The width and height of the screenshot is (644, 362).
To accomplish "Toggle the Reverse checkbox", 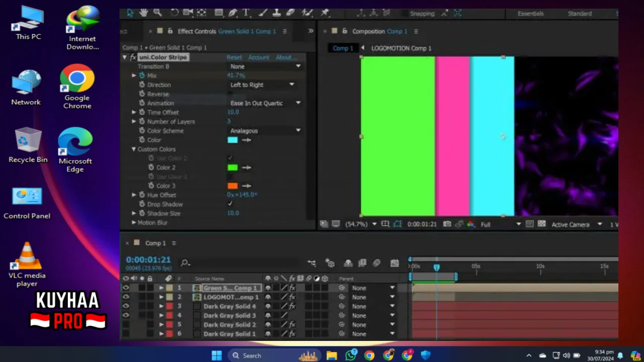I will (x=230, y=94).
